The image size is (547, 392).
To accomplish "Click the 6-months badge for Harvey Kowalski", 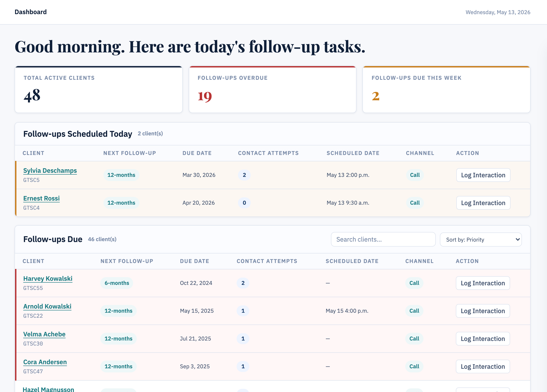I will [x=117, y=283].
